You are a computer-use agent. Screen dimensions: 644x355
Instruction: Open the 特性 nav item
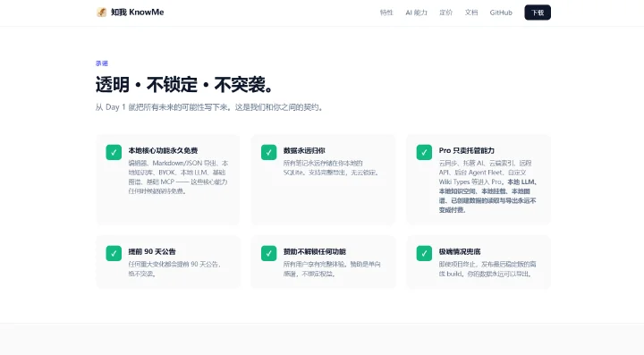(386, 13)
